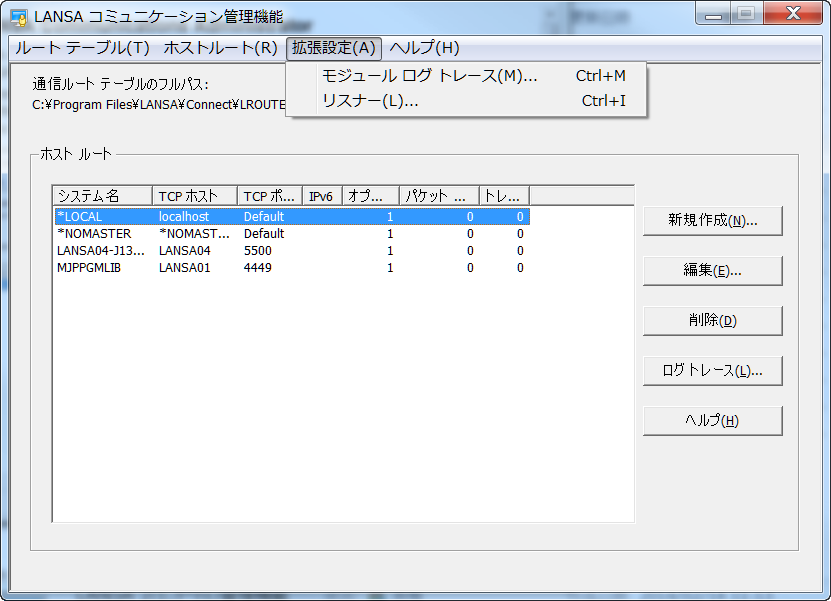Click the Default port cell of *LOCAL
This screenshot has width=831, height=601.
264,217
